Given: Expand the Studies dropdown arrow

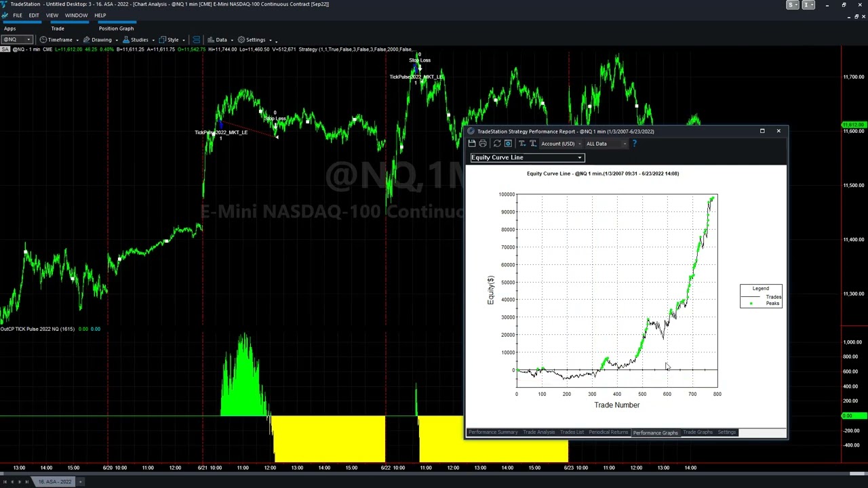Looking at the screenshot, I should click(x=153, y=40).
